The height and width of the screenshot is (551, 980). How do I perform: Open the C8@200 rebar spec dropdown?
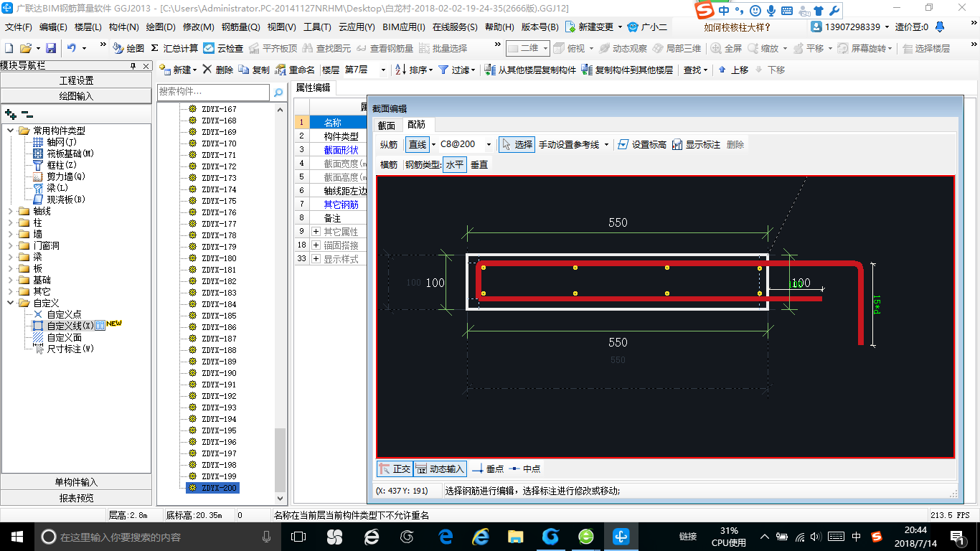489,144
